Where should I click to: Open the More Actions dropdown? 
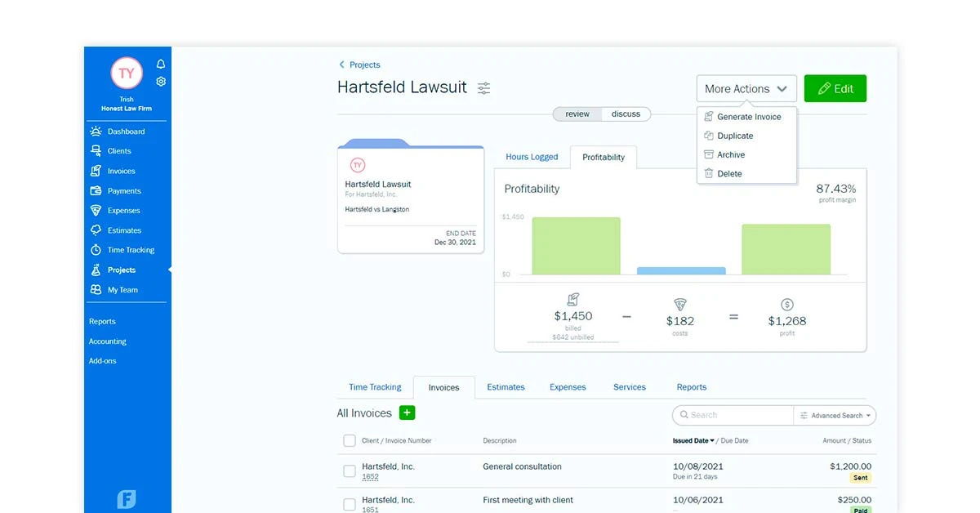[746, 88]
